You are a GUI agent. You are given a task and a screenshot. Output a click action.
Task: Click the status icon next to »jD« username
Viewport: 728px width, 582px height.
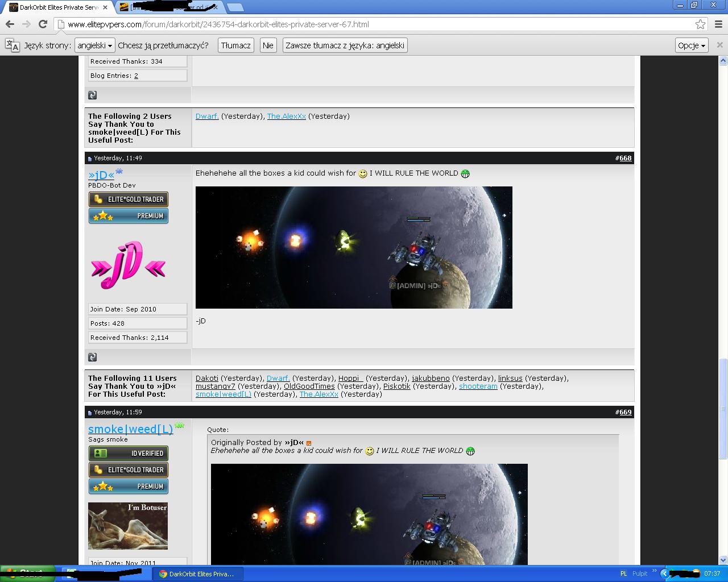[119, 171]
